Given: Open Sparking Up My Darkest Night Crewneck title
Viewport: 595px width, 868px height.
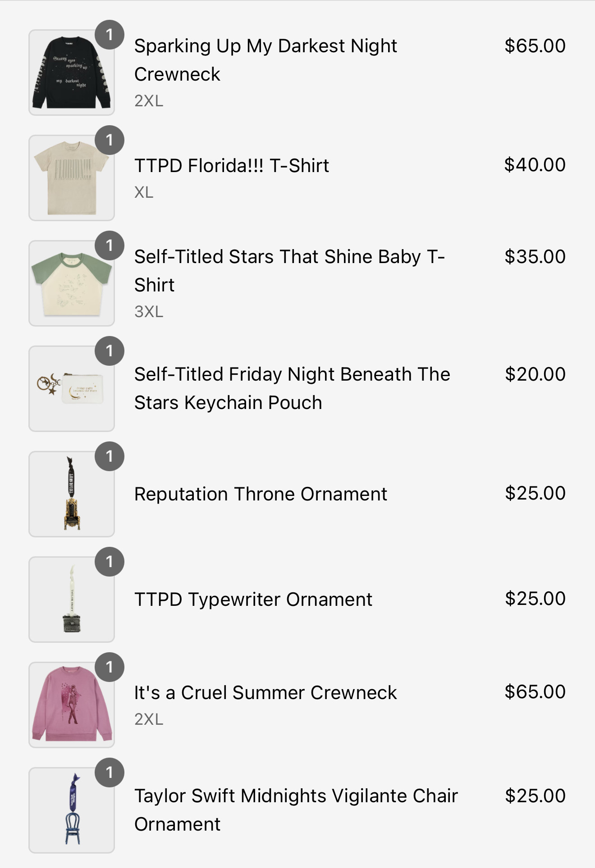Looking at the screenshot, I should (265, 60).
